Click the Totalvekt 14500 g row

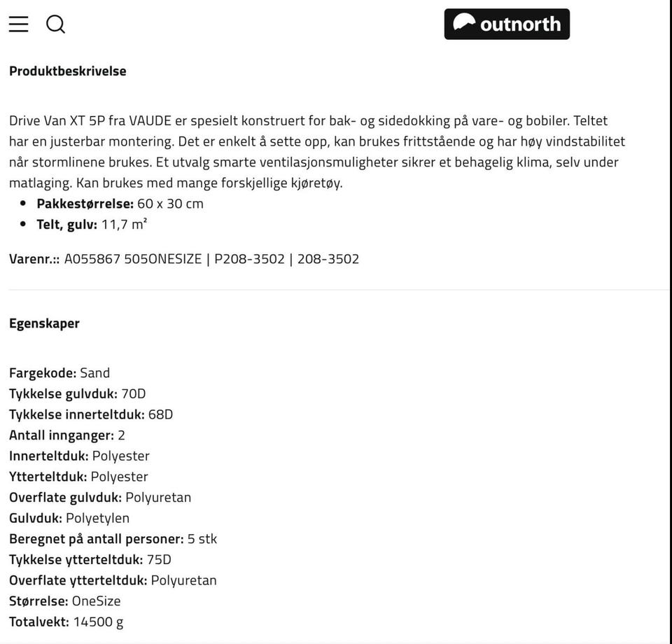pyautogui.click(x=66, y=622)
